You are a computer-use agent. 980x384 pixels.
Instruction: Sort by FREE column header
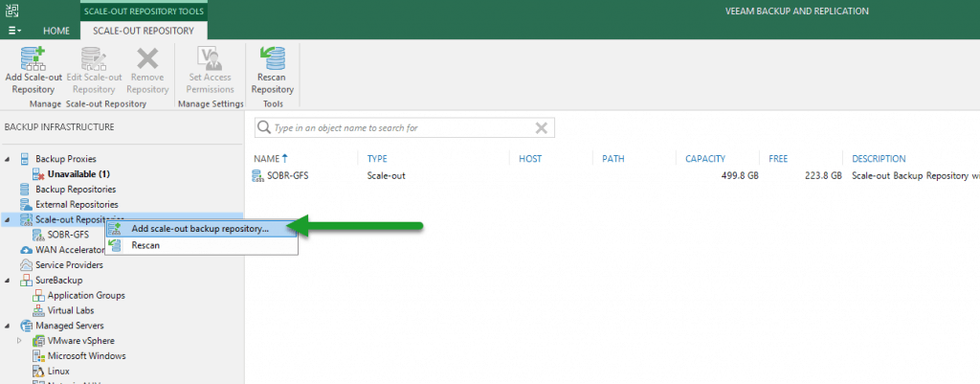[x=778, y=159]
